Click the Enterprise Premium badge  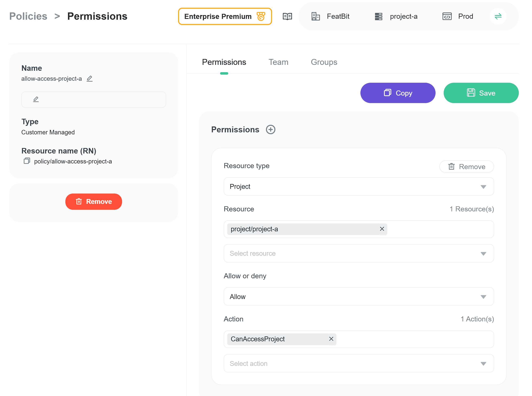click(225, 16)
